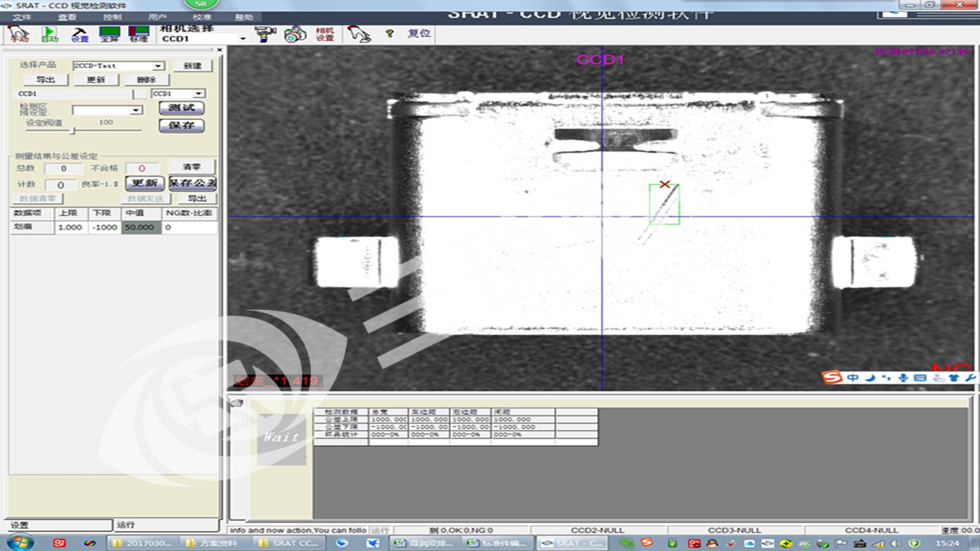Click the red pinned taskbar icon
980x551 pixels.
(x=59, y=543)
